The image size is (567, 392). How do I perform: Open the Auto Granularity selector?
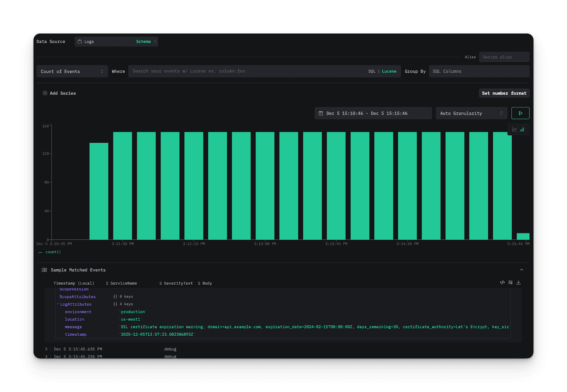pyautogui.click(x=471, y=113)
